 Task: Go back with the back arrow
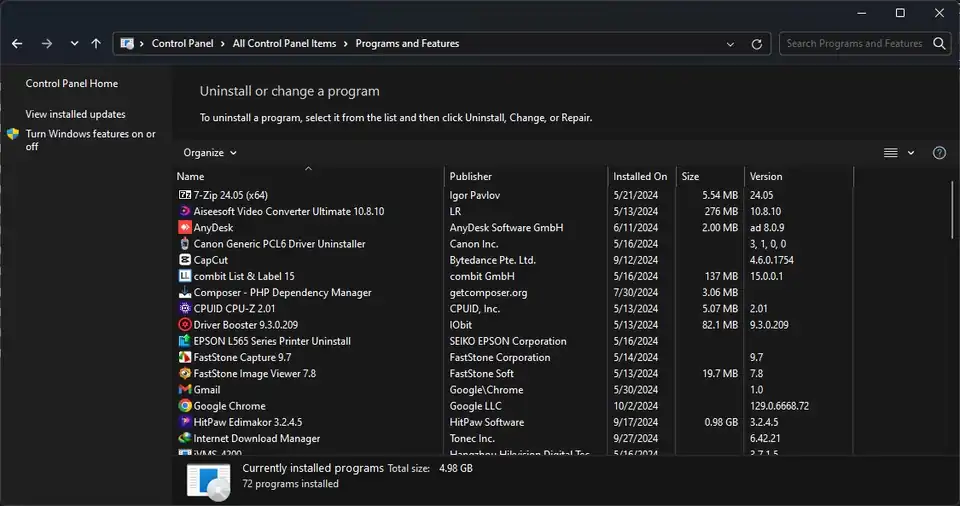(x=17, y=43)
